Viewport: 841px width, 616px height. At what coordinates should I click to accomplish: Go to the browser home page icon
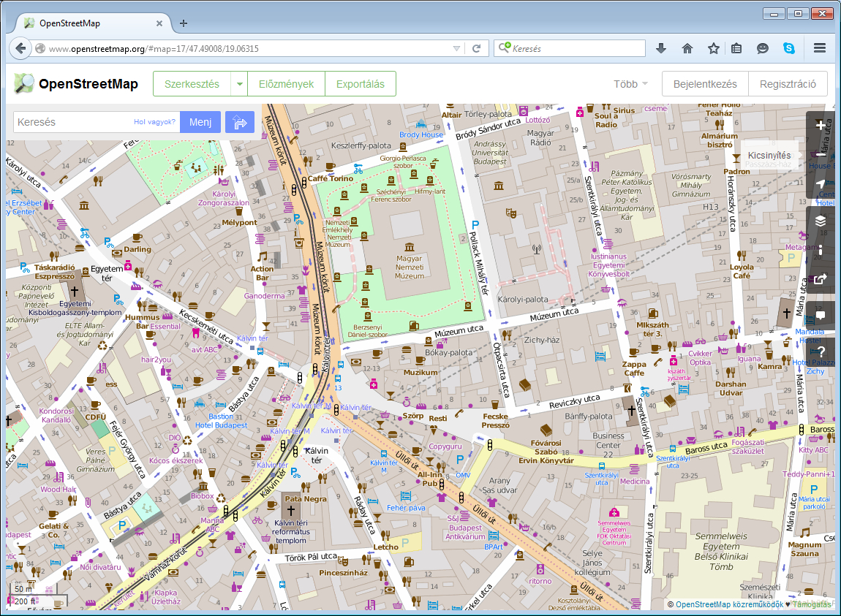pyautogui.click(x=687, y=48)
